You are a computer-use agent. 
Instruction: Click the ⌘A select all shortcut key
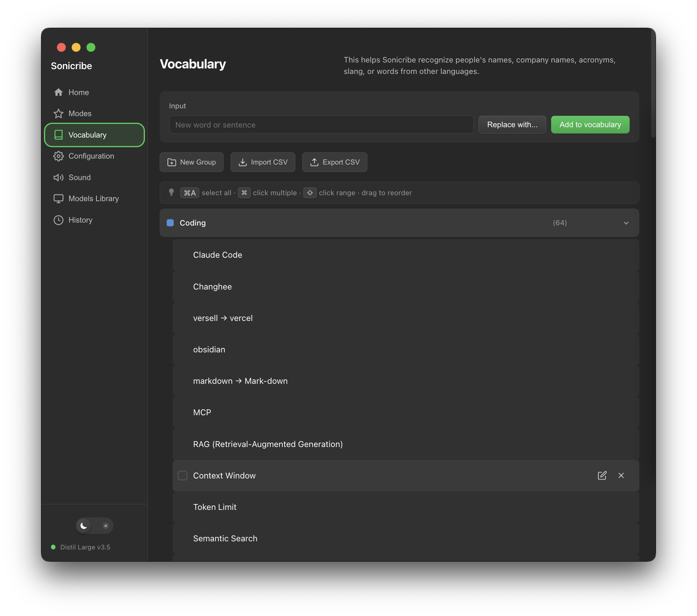point(190,193)
